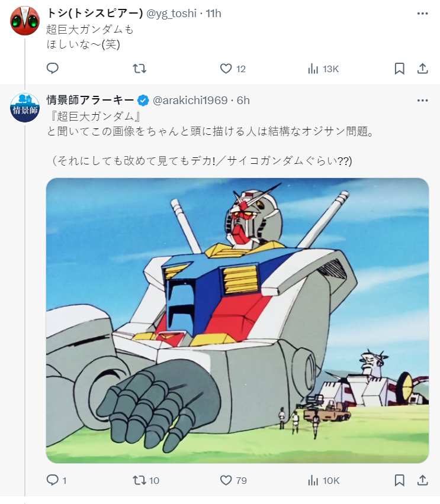The image size is (440, 504).
Task: Bookmark the 情景師アラーキー tweet
Action: [x=400, y=480]
